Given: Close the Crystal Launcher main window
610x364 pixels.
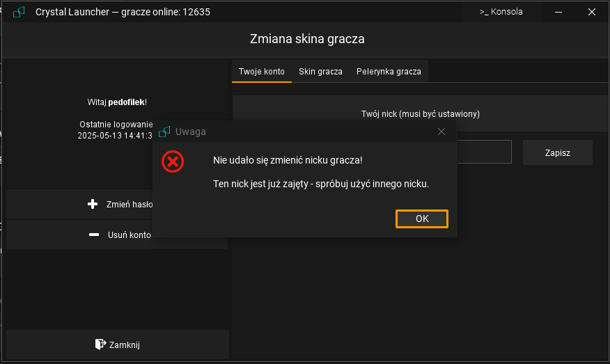Looking at the screenshot, I should click(591, 12).
